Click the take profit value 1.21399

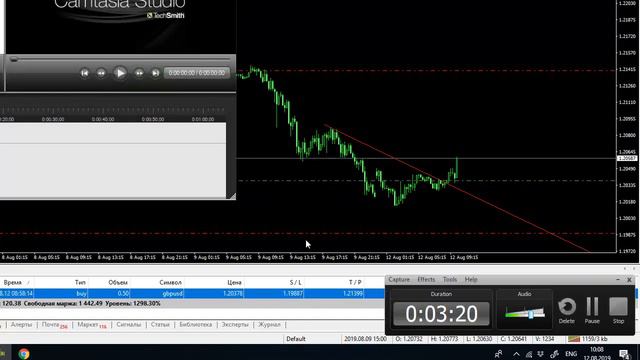[353, 293]
